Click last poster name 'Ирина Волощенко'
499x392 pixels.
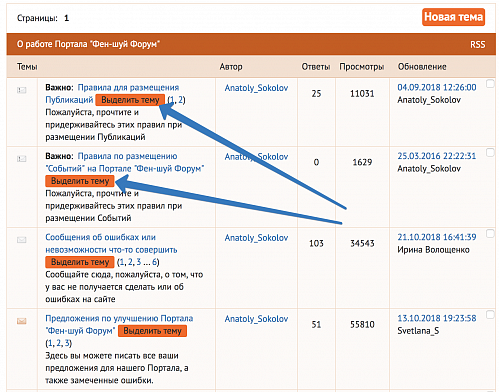[433, 250]
